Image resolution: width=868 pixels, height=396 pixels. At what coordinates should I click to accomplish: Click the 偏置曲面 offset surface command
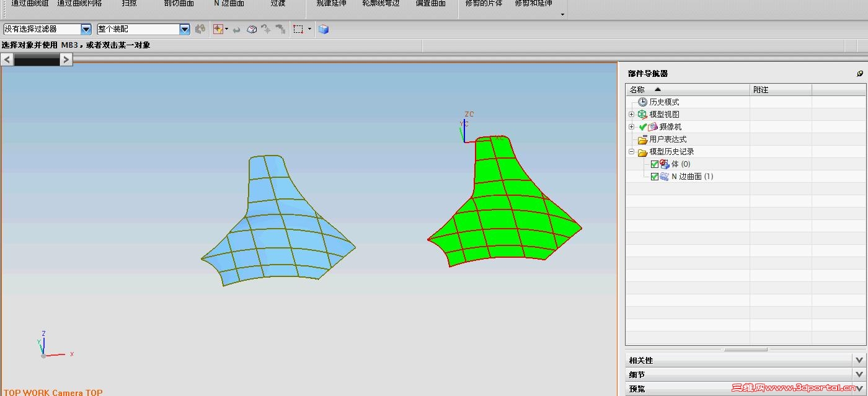coord(431,4)
